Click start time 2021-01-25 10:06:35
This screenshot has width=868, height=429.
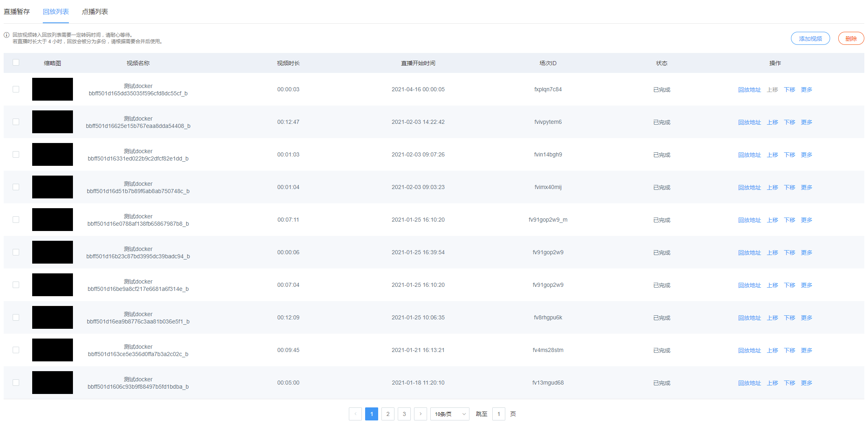pyautogui.click(x=418, y=317)
